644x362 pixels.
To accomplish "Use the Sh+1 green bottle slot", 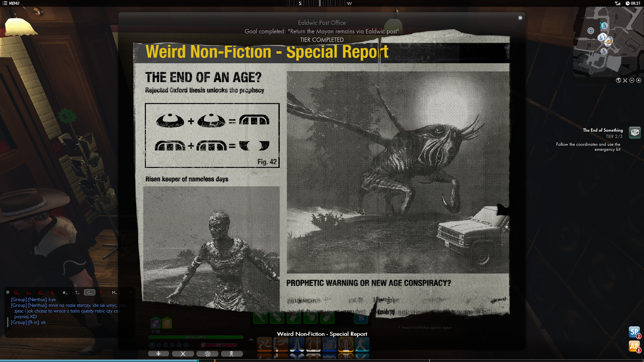I will click(327, 317).
